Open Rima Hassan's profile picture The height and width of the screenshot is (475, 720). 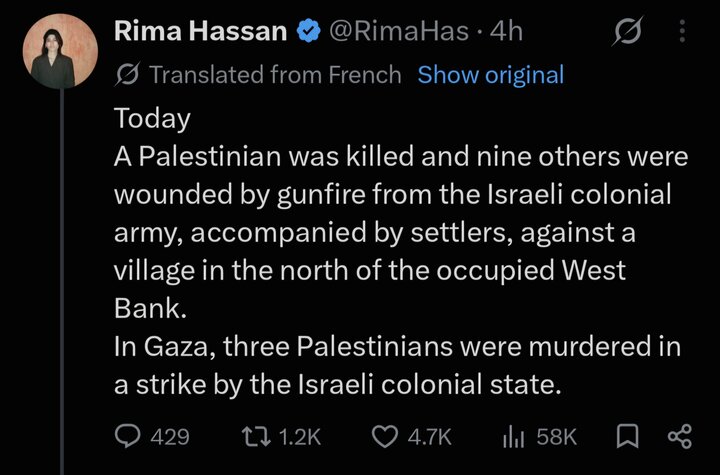60,51
